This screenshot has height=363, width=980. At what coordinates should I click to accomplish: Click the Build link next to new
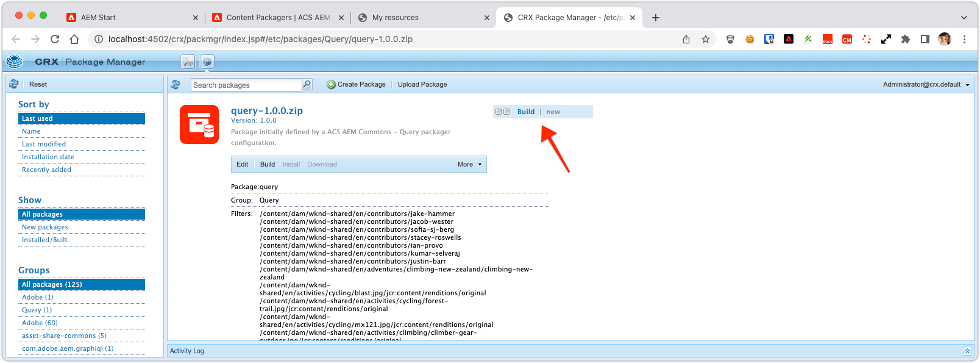[x=526, y=112]
